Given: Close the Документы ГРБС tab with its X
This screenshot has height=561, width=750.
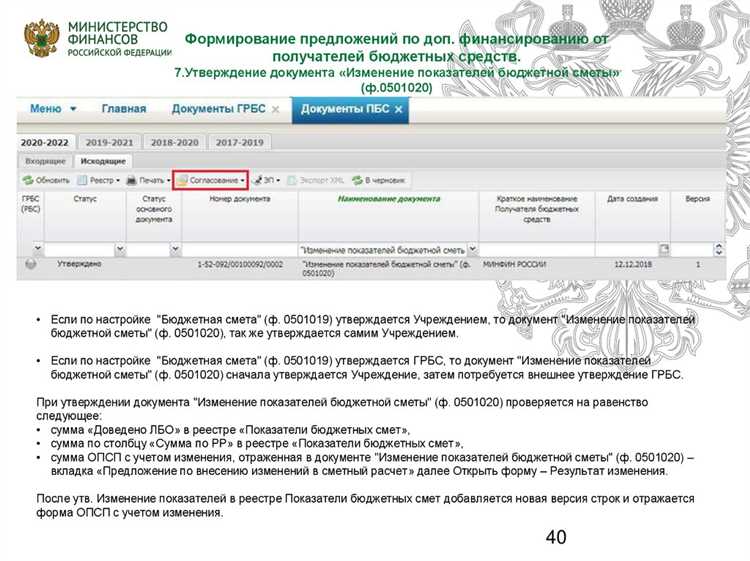Looking at the screenshot, I should (276, 110).
